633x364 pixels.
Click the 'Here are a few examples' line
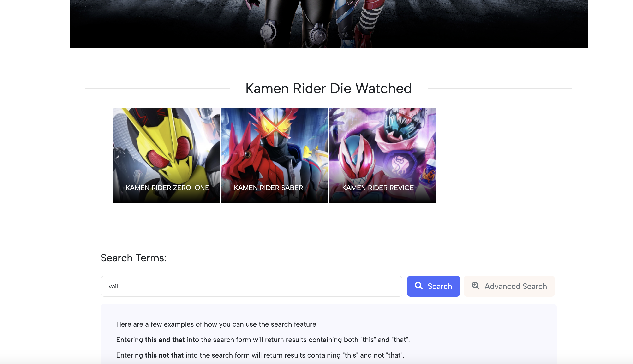(217, 324)
